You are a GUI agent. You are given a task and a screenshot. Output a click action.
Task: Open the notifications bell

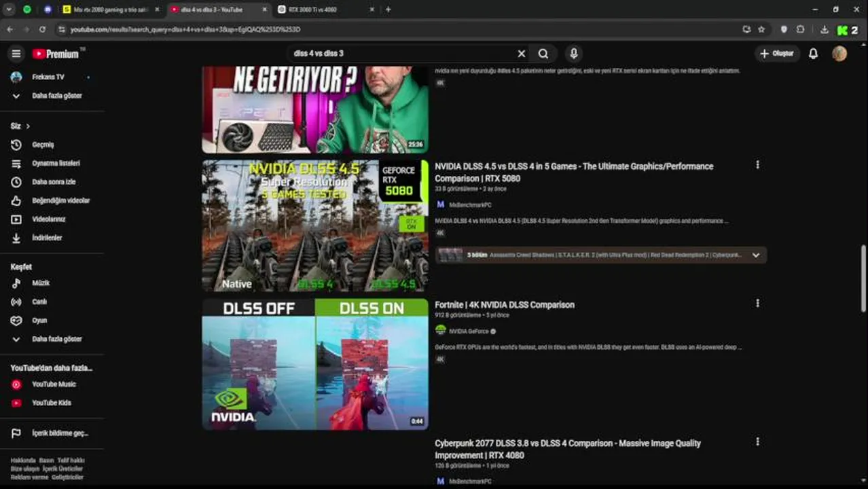(x=813, y=54)
